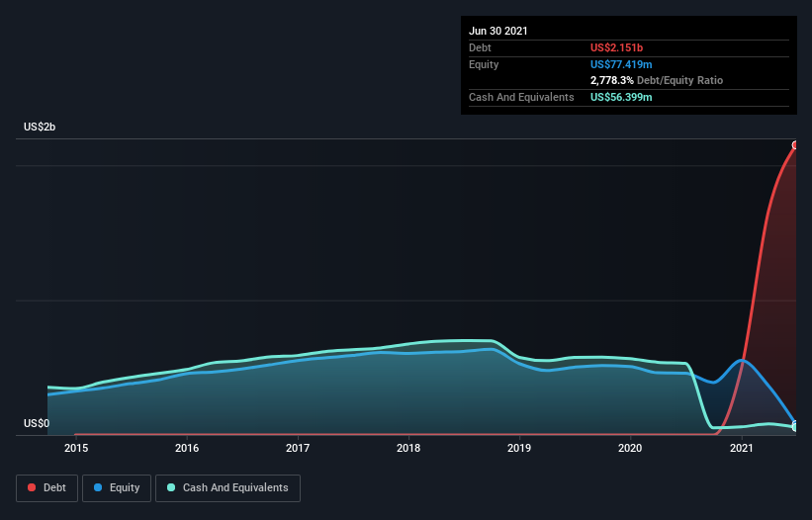Click the 2020 x-axis year label
The width and height of the screenshot is (812, 520).
tap(630, 448)
